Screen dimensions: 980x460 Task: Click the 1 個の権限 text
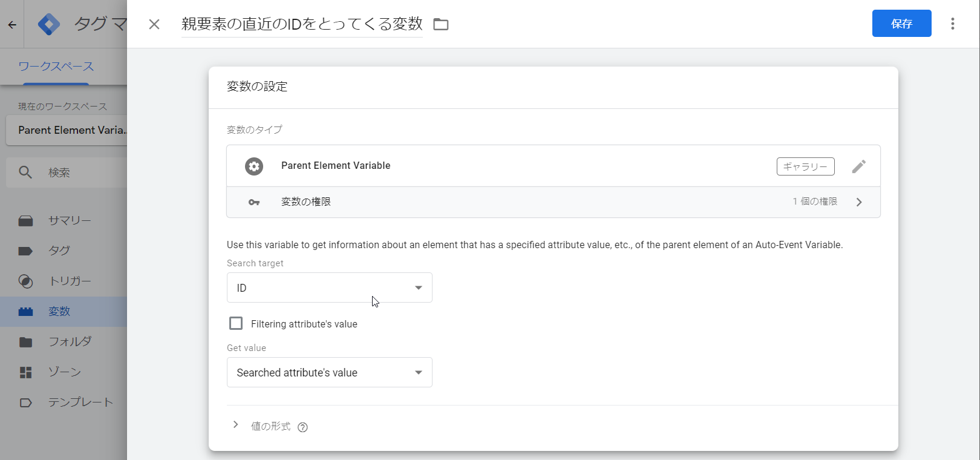[x=815, y=202]
